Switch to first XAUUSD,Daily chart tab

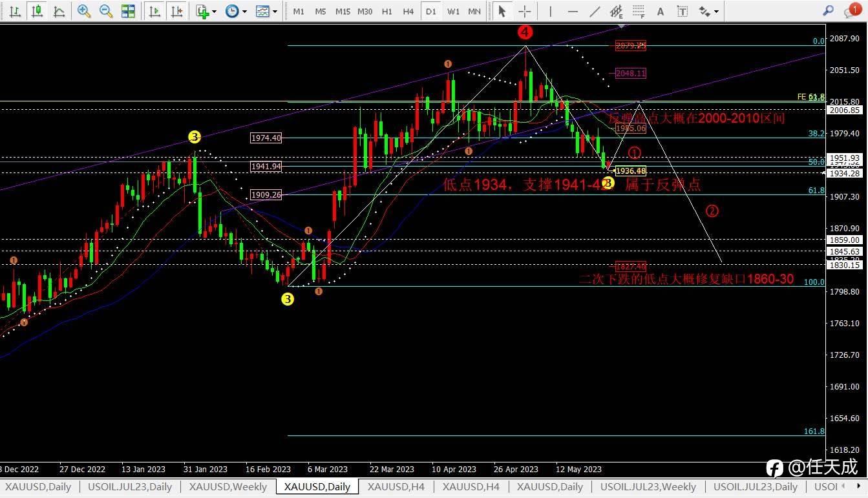pos(39,486)
